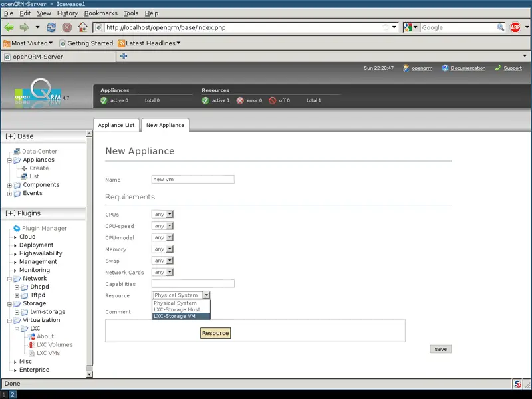Select the New Appliance tab
532x399 pixels.
pos(165,125)
